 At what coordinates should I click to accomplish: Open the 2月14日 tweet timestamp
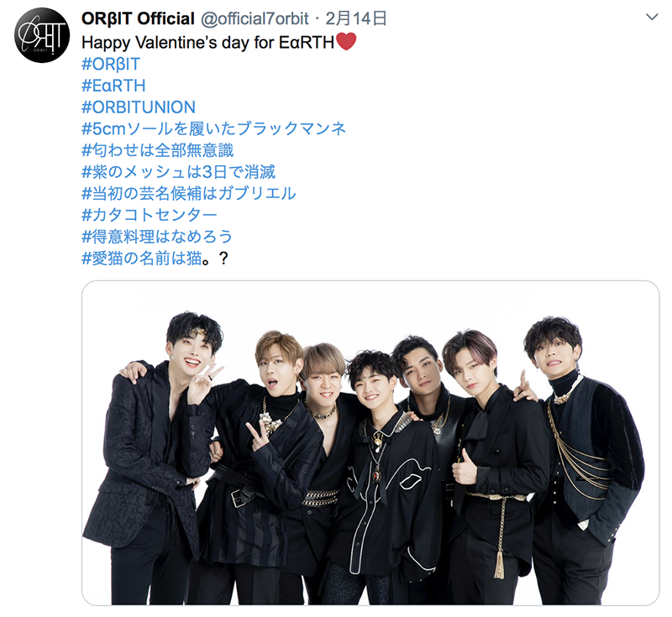point(355,18)
